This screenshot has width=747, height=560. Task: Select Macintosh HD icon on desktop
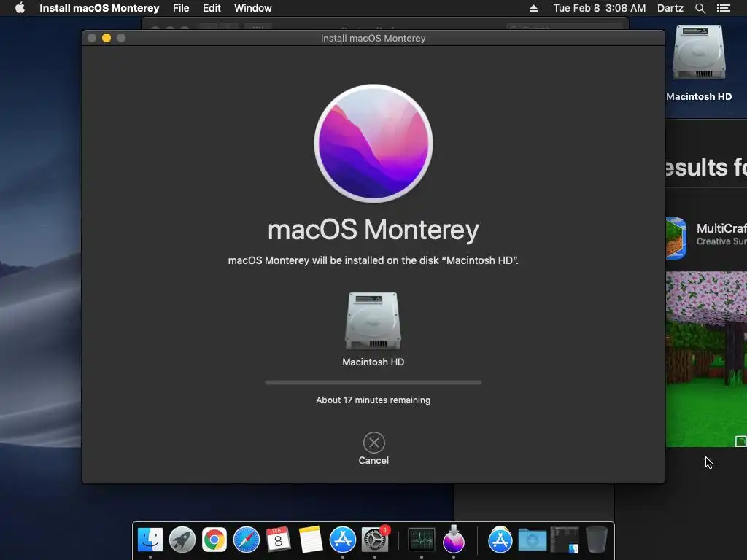pyautogui.click(x=699, y=52)
